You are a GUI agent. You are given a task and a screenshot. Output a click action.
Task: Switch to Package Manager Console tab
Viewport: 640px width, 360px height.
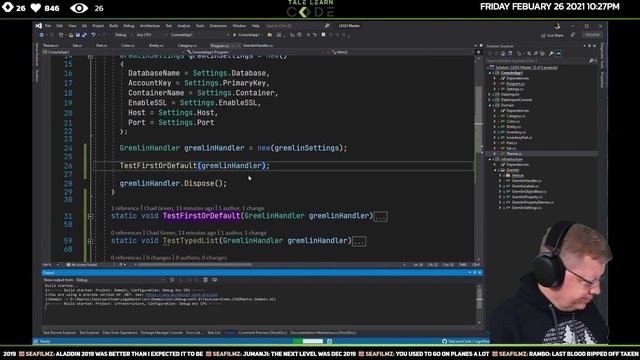click(162, 333)
